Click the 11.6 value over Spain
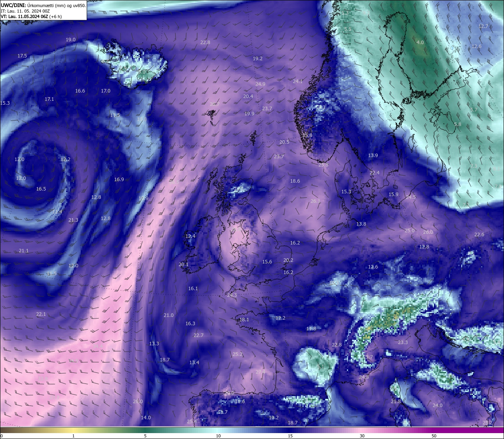504x439 pixels. click(x=240, y=402)
